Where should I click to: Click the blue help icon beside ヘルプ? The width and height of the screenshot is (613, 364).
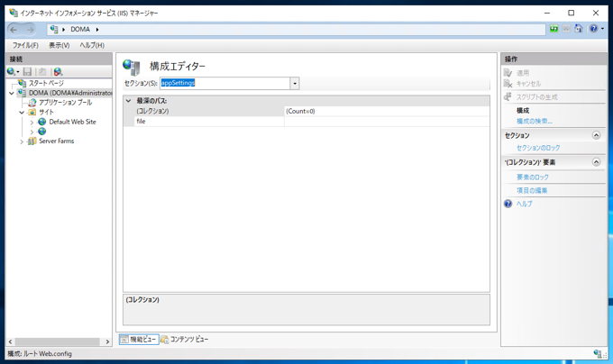(508, 204)
